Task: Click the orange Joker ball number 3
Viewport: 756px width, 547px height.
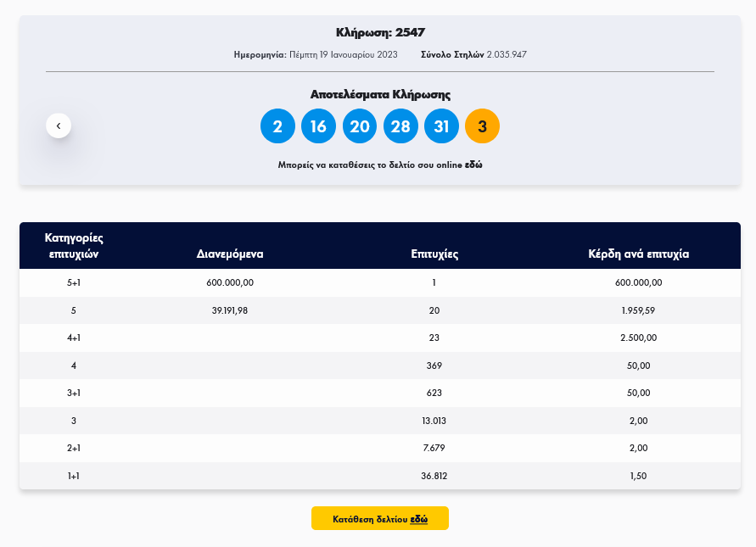Action: 482,126
